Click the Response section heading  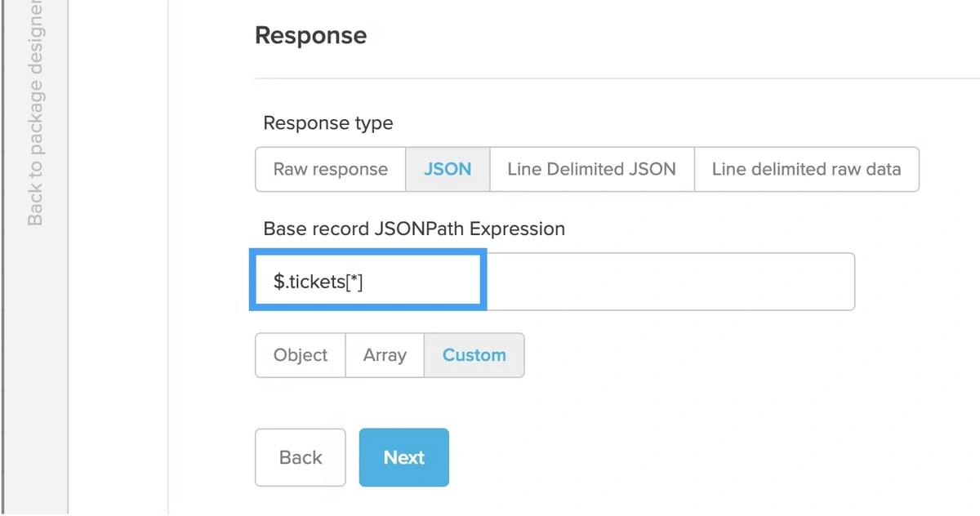coord(311,36)
